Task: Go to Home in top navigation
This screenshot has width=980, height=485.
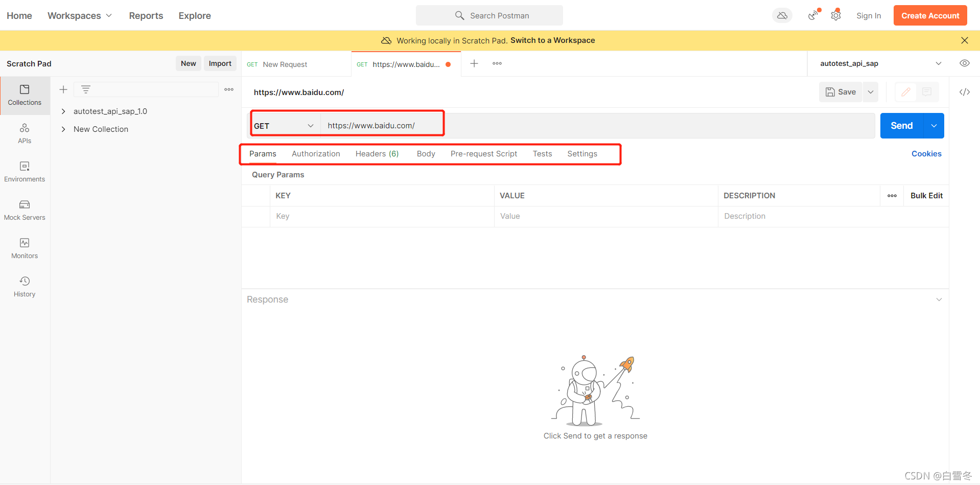Action: click(19, 16)
